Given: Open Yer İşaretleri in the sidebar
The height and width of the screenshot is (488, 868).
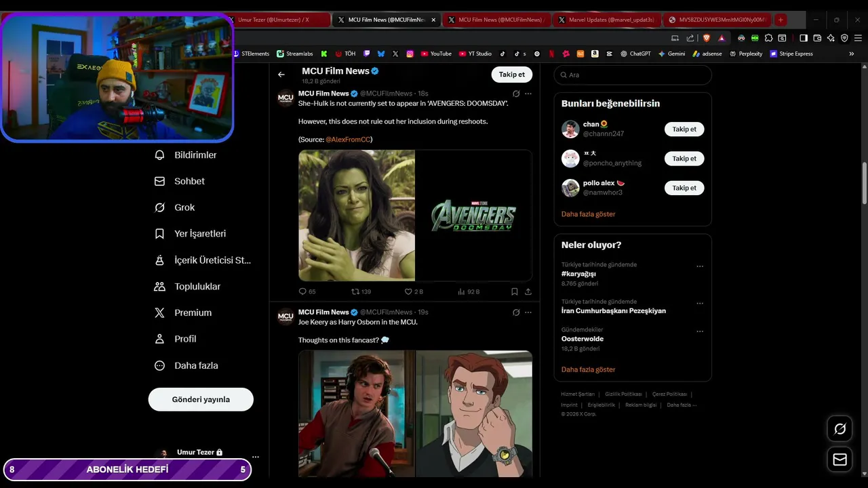Looking at the screenshot, I should (190, 234).
